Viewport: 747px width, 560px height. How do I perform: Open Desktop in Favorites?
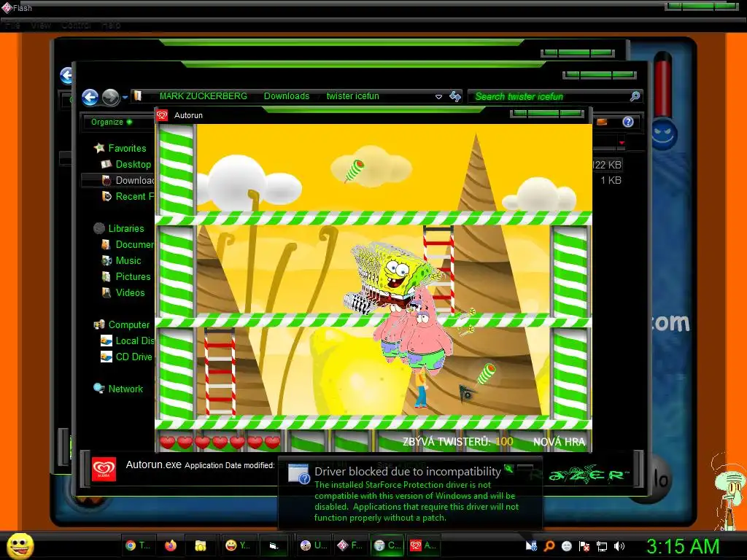coord(133,164)
